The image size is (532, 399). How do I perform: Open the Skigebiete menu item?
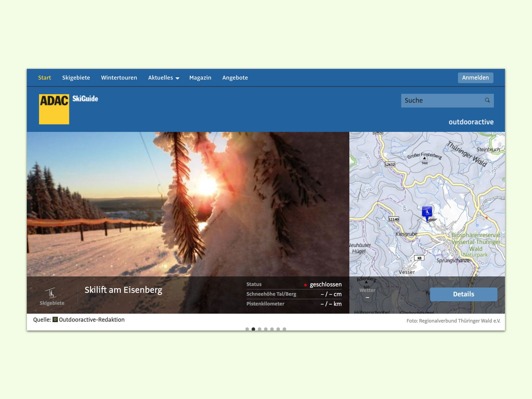pyautogui.click(x=76, y=78)
